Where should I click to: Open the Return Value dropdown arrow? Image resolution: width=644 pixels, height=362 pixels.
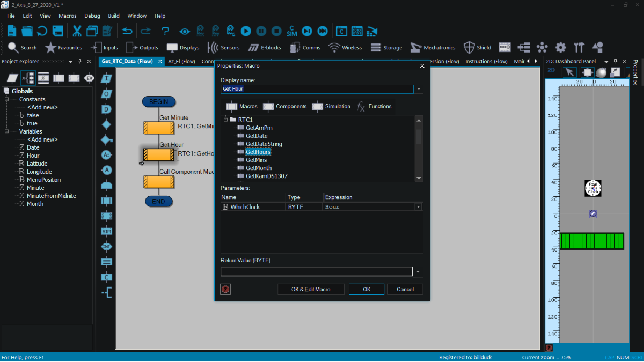[418, 272]
